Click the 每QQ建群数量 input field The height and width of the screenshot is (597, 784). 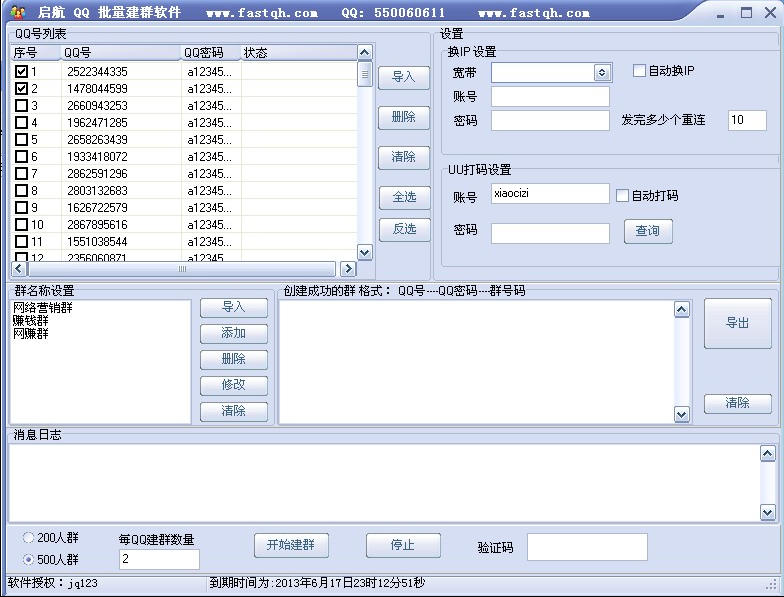159,559
